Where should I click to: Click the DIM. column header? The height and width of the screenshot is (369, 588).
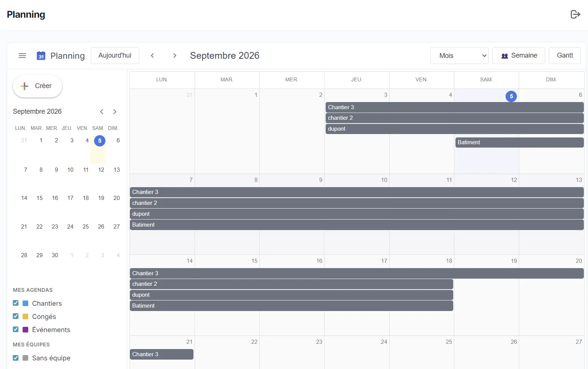click(551, 79)
